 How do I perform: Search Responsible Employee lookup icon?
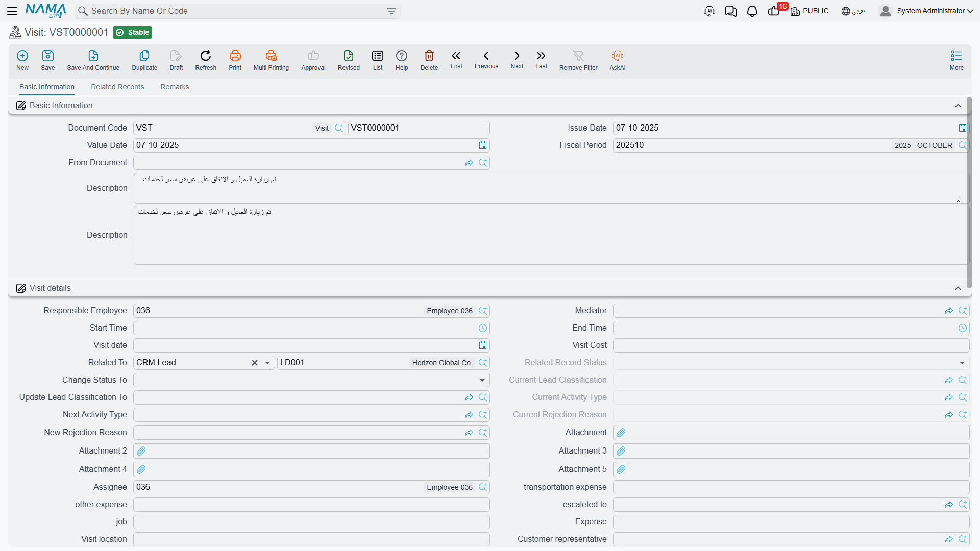click(x=483, y=311)
